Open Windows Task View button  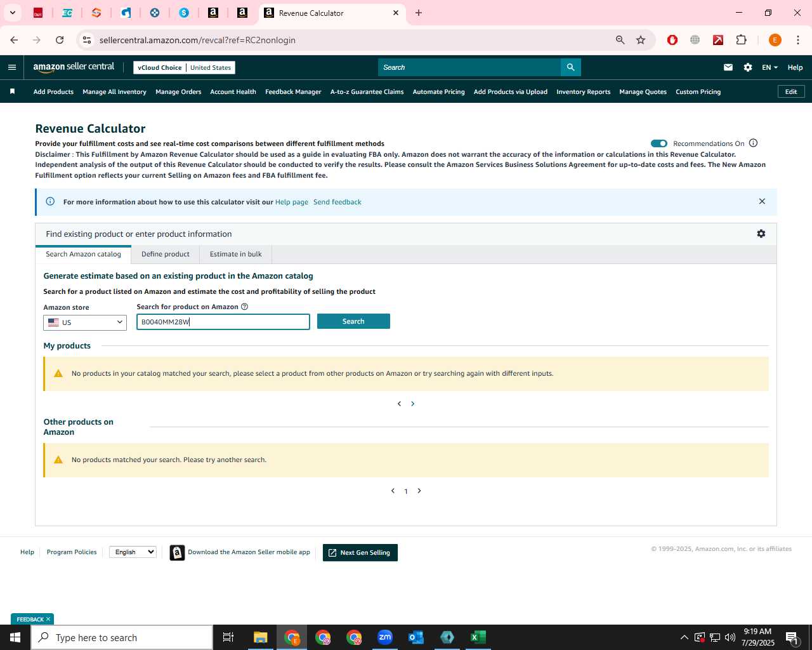point(228,637)
